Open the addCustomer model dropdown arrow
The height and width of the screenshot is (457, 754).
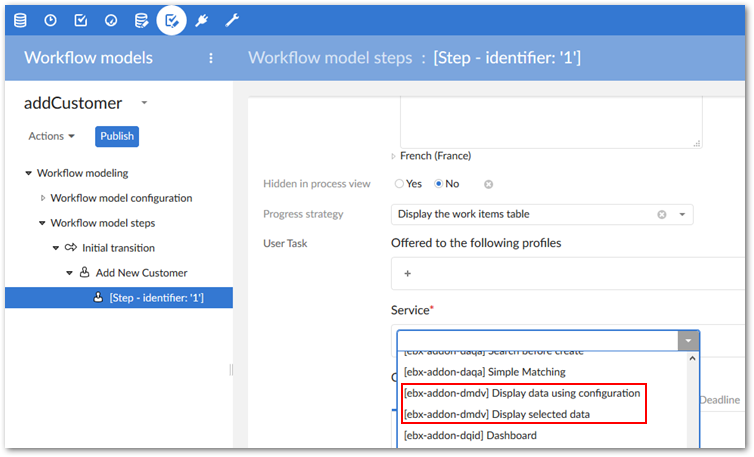(144, 102)
